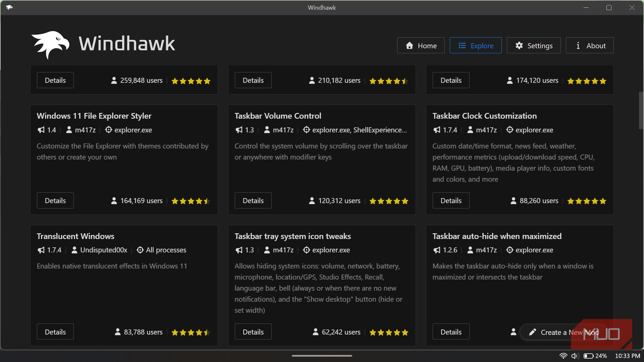This screenshot has width=644, height=362.
Task: Click the target process icon on Taskbar Clock Customization
Action: [x=510, y=130]
